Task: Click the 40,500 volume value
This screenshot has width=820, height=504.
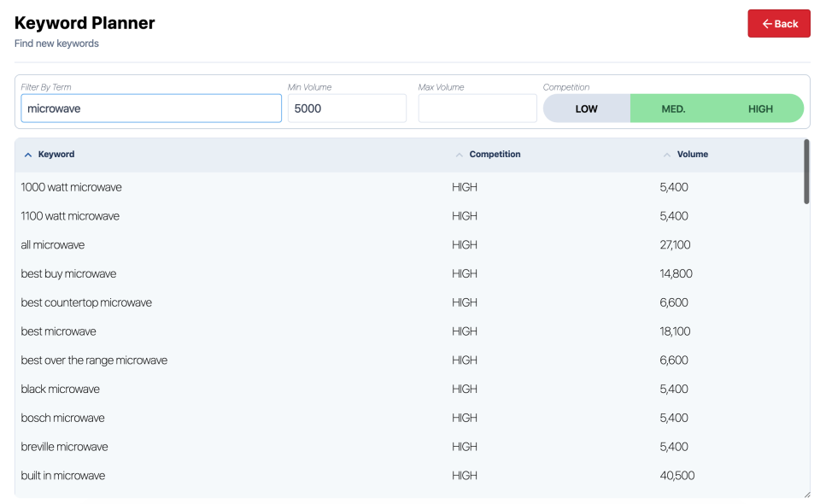Action: coord(676,475)
